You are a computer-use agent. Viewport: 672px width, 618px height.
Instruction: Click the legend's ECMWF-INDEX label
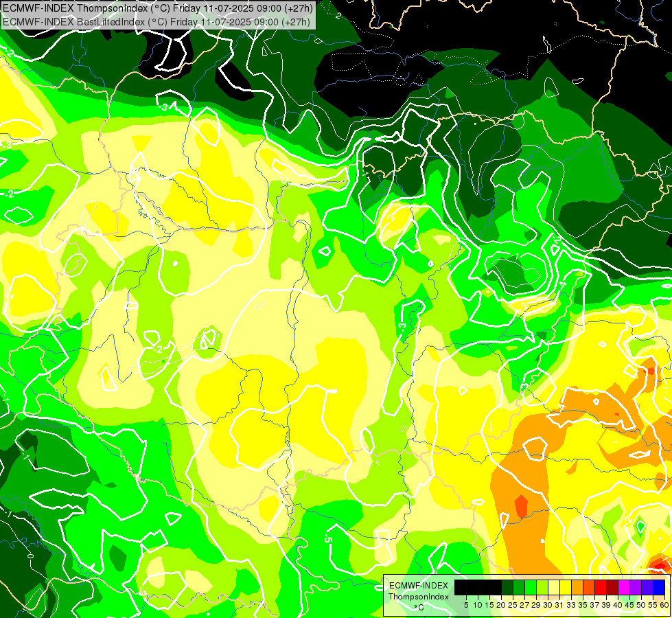(x=419, y=586)
